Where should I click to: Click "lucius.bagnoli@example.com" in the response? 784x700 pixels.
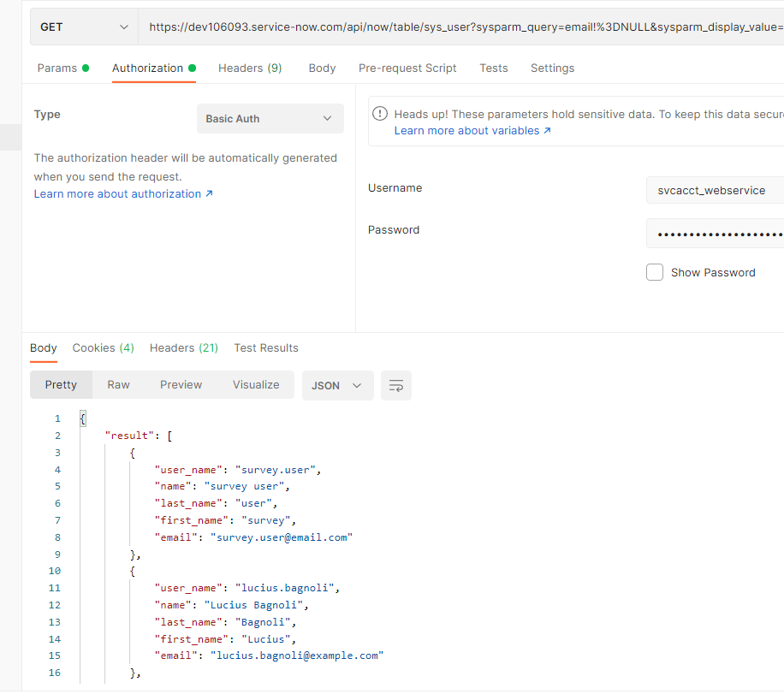tap(297, 656)
